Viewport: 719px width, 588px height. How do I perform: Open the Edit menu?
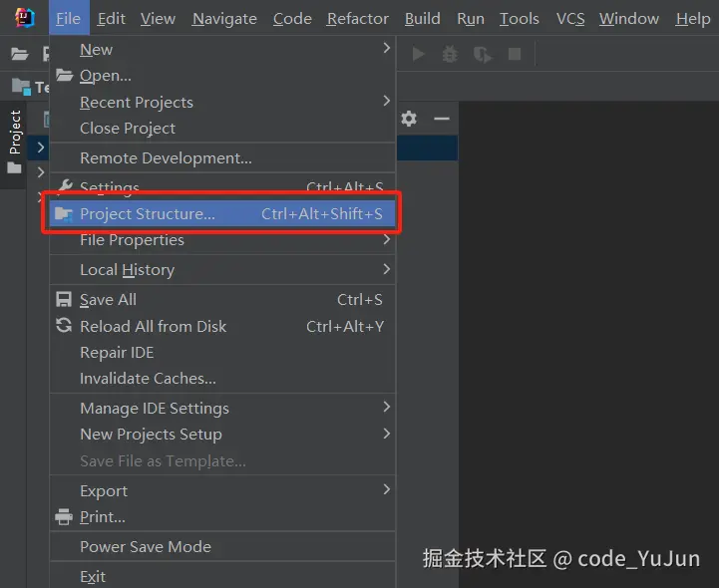tap(112, 18)
